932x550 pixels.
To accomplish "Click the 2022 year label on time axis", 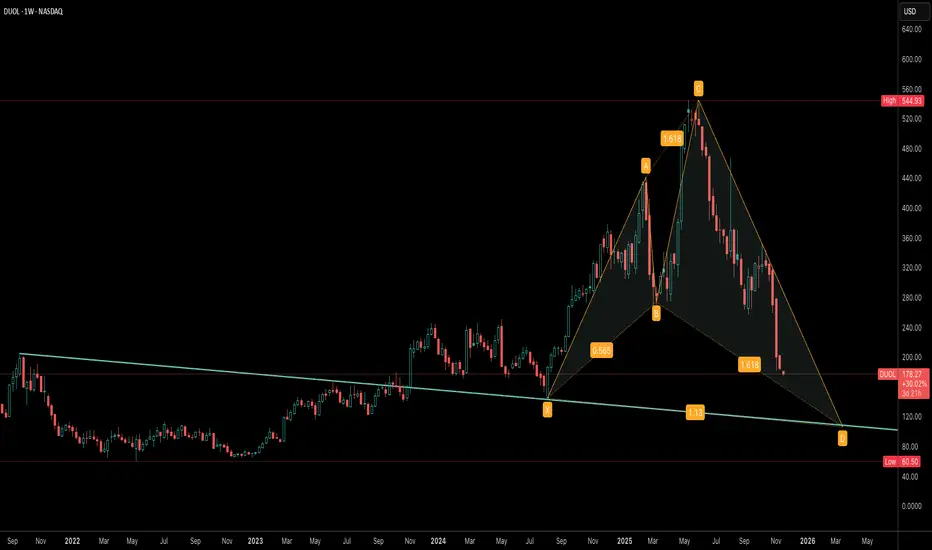I will click(72, 541).
